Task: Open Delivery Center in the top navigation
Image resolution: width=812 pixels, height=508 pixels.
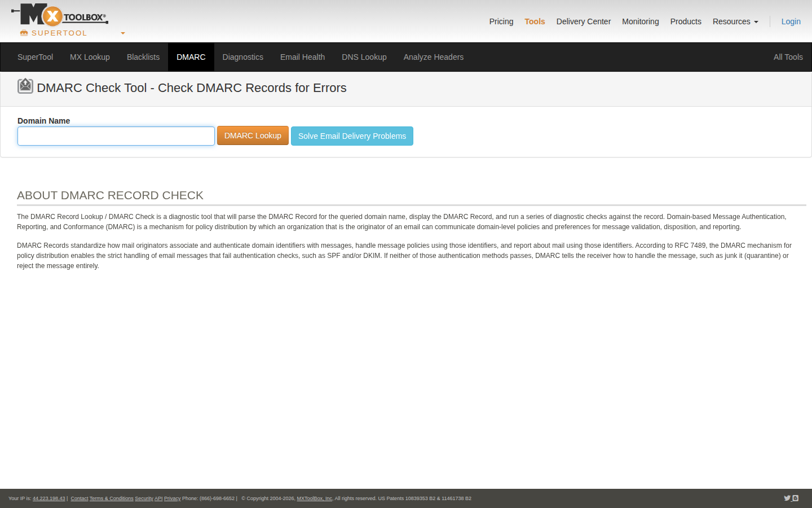Action: (x=584, y=21)
